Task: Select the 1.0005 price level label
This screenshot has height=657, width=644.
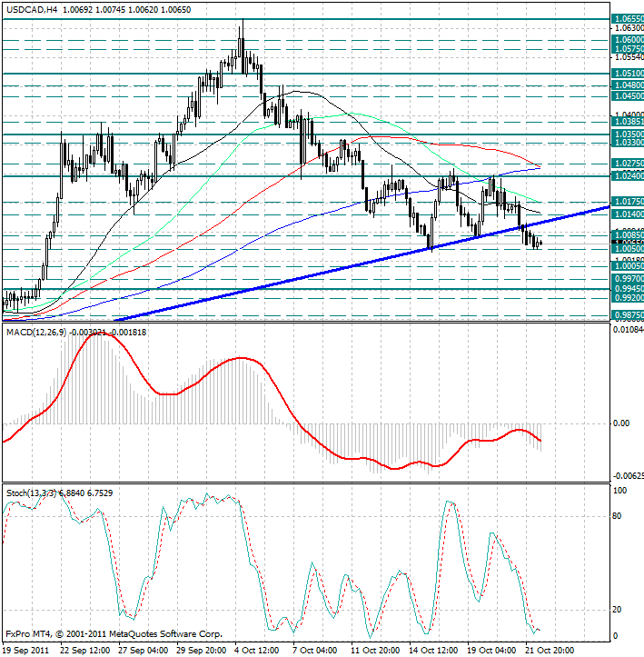Action: (x=628, y=266)
